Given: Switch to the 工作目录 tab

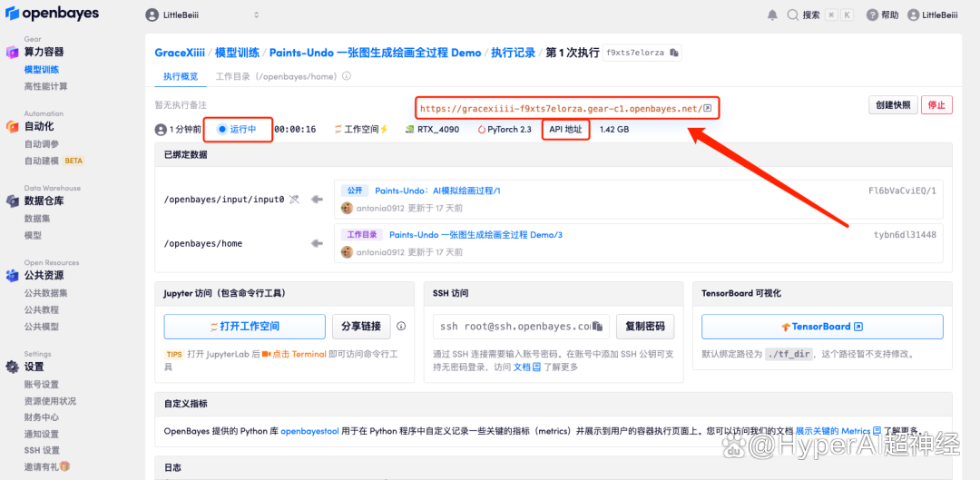Looking at the screenshot, I should pos(276,76).
